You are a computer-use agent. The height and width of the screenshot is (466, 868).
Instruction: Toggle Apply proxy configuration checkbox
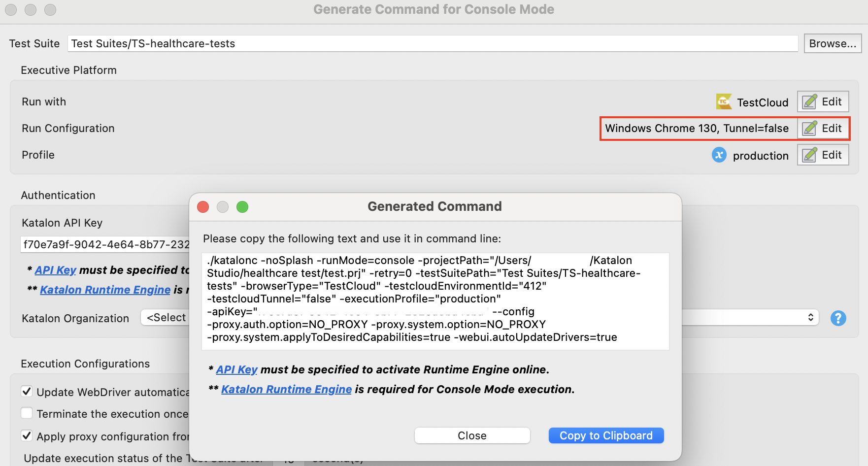pyautogui.click(x=27, y=436)
